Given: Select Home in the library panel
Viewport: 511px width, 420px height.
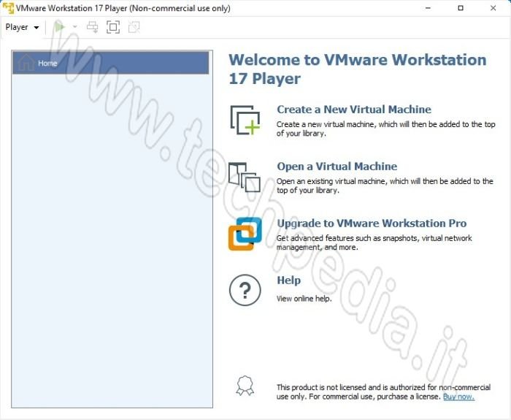Looking at the screenshot, I should [x=110, y=63].
